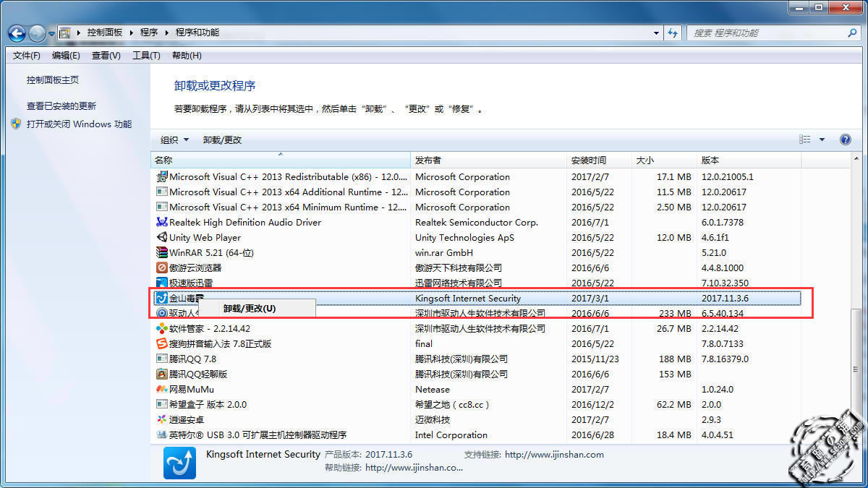Click the 控制面板 breadcrumb segment

click(105, 33)
